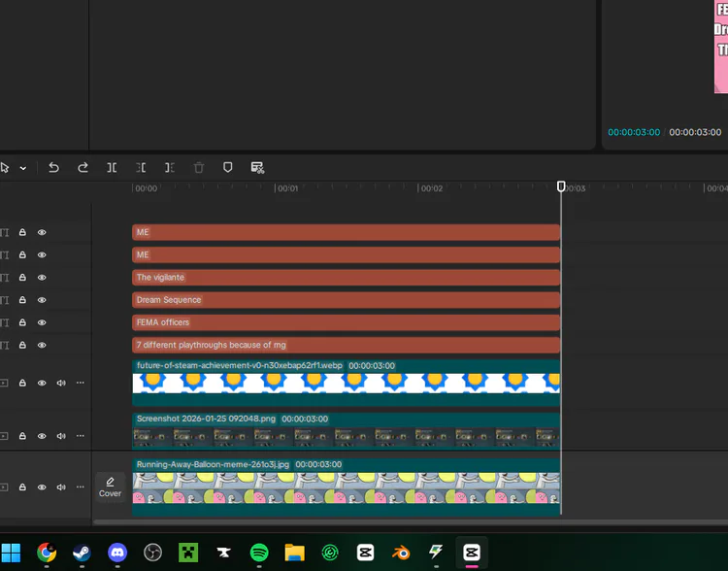Click the 00:02 mark on ruler
728x571 pixels.
[432, 188]
